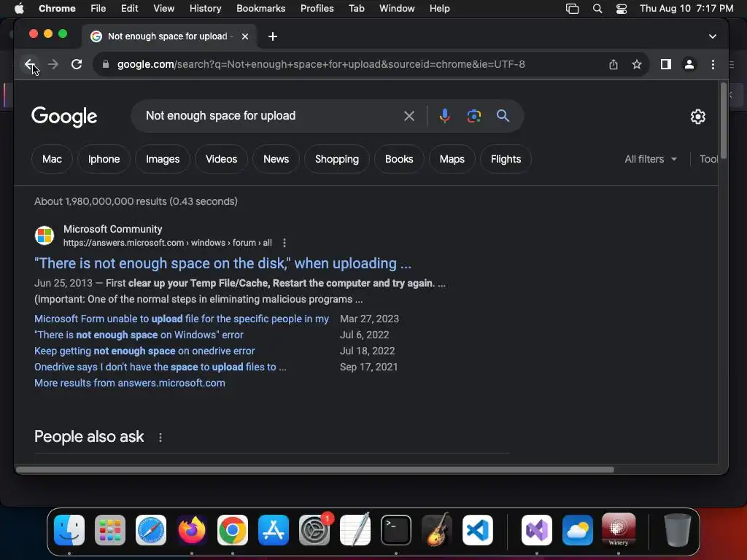747x560 pixels.
Task: Click the Google search text field
Action: click(269, 116)
